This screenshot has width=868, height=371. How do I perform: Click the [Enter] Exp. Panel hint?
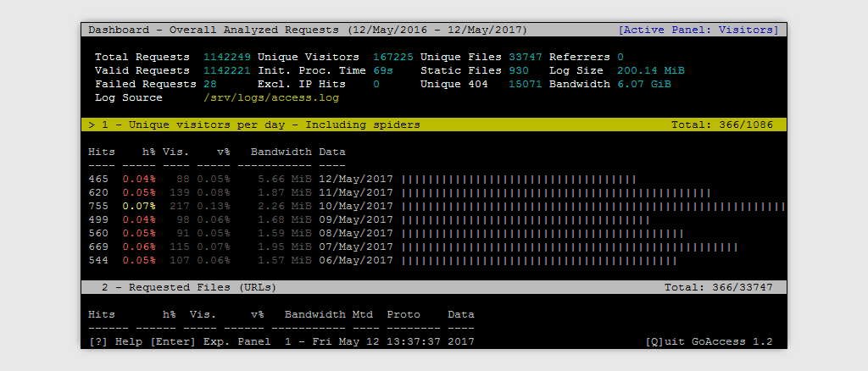[x=210, y=341]
